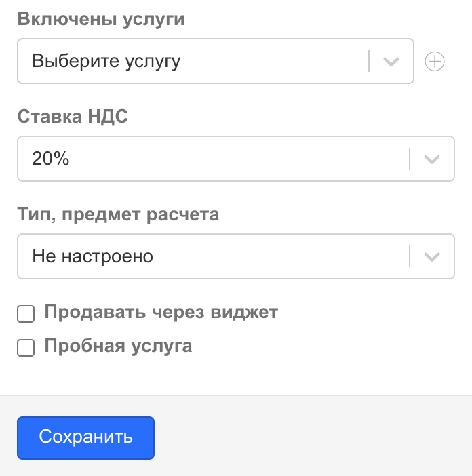Click the chevron arrow in Ставка НДС field
Screen dimensions: 472x476
432,159
